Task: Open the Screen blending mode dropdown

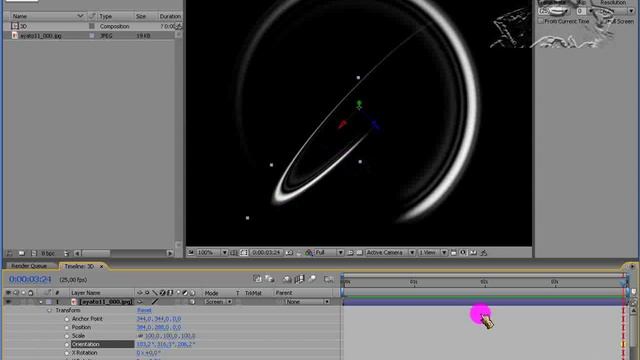Action: coord(218,302)
